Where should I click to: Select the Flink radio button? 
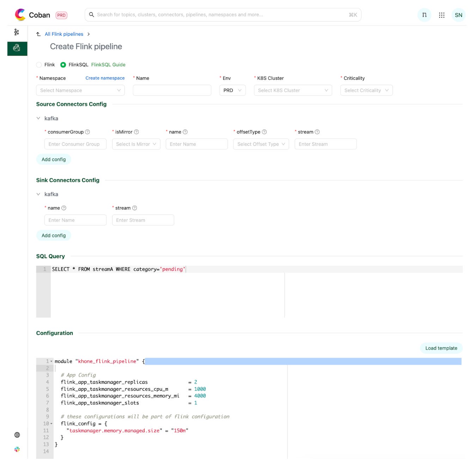[39, 65]
